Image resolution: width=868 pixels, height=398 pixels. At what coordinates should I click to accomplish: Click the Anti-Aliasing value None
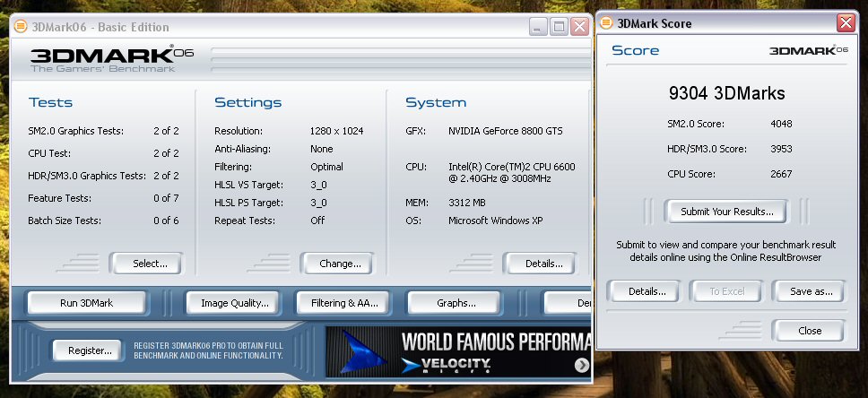(322, 149)
